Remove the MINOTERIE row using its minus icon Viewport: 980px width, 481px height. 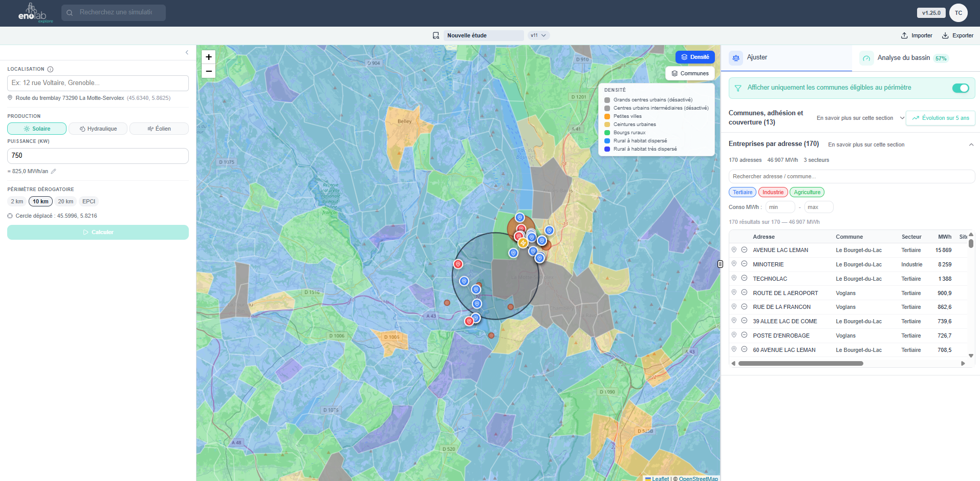tap(744, 264)
